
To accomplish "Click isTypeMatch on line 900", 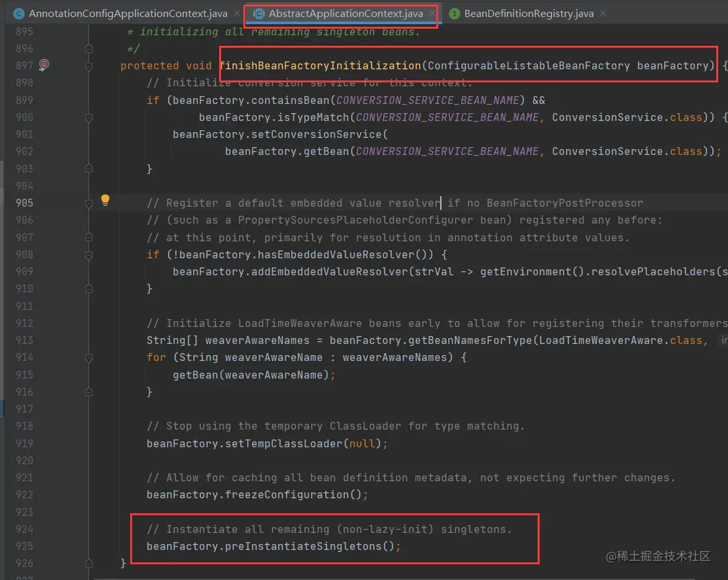I will coord(313,118).
